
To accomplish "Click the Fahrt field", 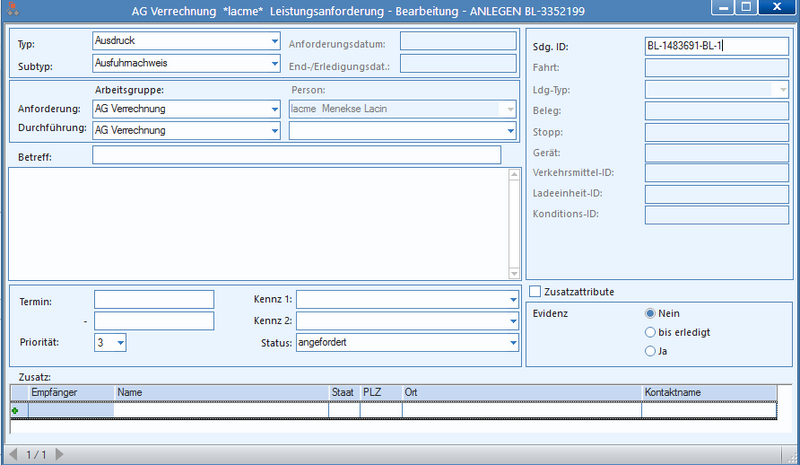I will click(716, 67).
